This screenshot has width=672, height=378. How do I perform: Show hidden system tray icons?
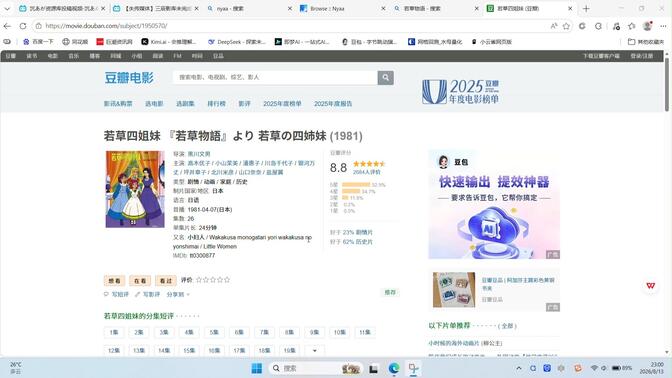519,368
